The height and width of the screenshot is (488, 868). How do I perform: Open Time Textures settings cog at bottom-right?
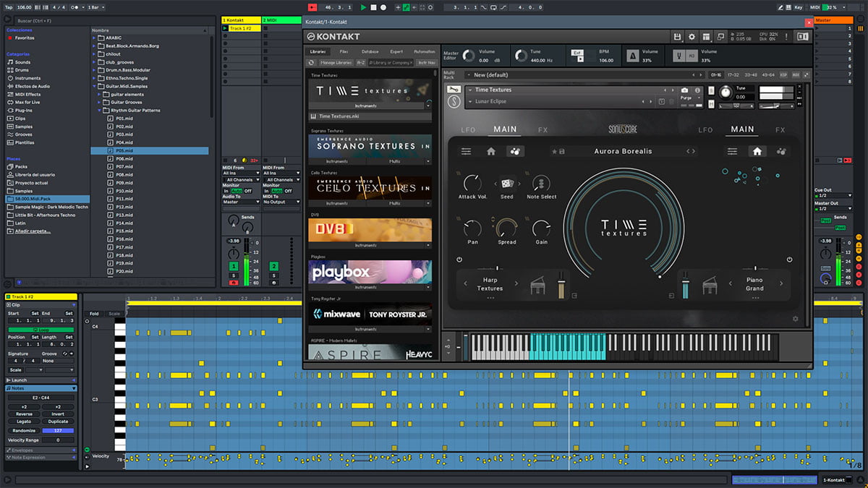[795, 319]
